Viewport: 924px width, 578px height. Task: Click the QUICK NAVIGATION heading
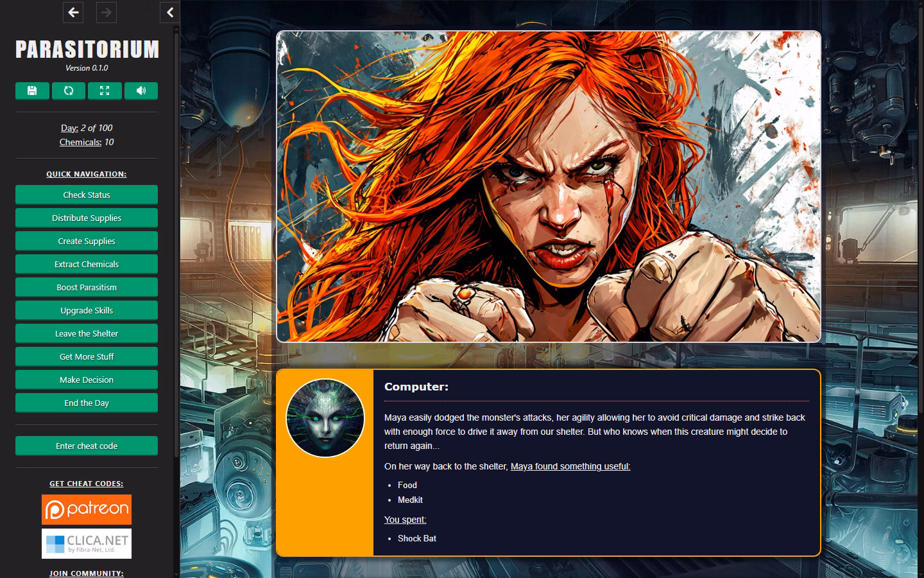87,174
